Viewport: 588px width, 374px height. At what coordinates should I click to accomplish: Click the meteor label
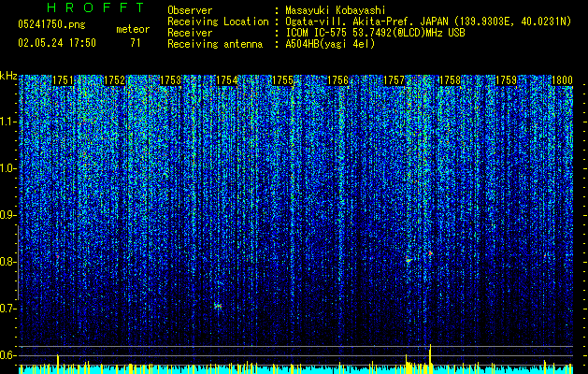coord(133,29)
